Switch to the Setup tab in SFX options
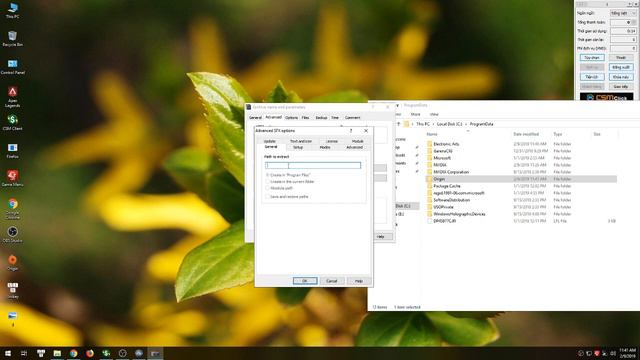Viewport: 640px width, 360px height. coord(298,147)
